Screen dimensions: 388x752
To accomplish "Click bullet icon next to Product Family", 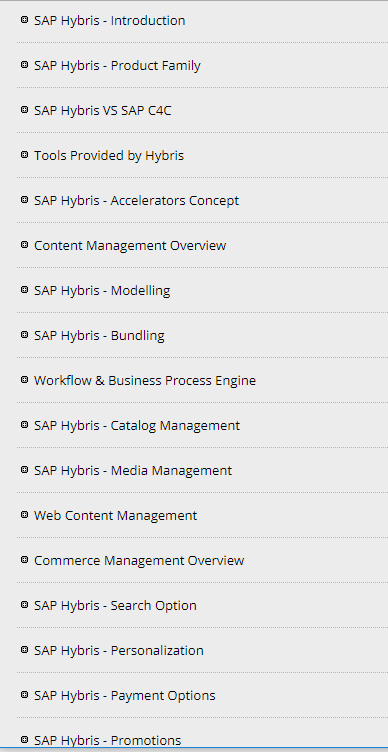I will pyautogui.click(x=24, y=65).
